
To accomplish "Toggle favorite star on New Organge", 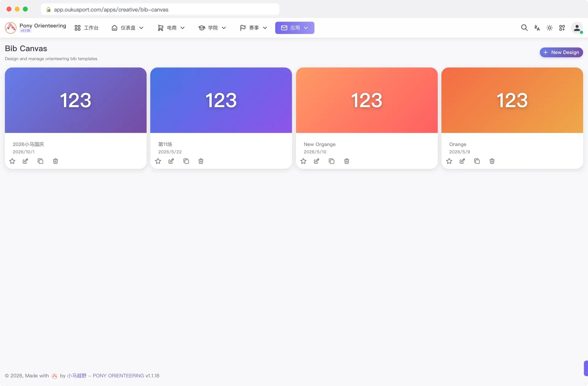I will tap(303, 161).
